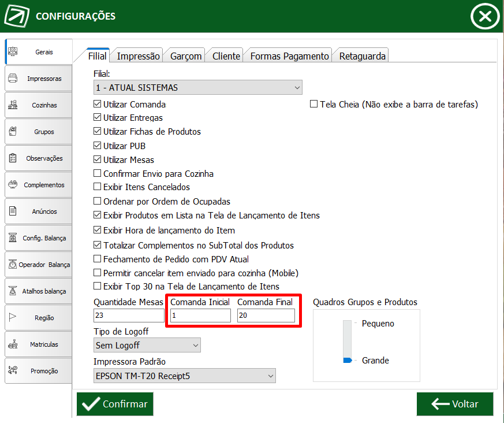The height and width of the screenshot is (423, 504).
Task: Toggle Utilizar PUB checkbox
Action: [x=97, y=146]
